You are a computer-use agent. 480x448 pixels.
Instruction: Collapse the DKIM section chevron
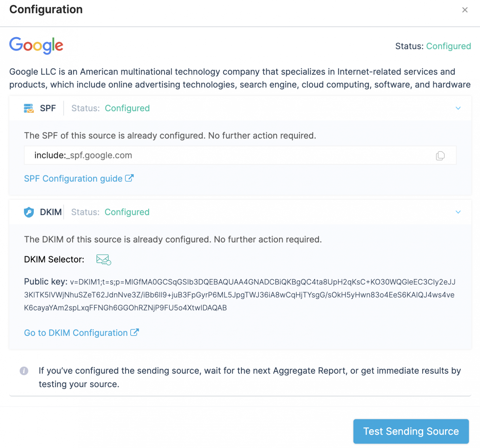(458, 212)
